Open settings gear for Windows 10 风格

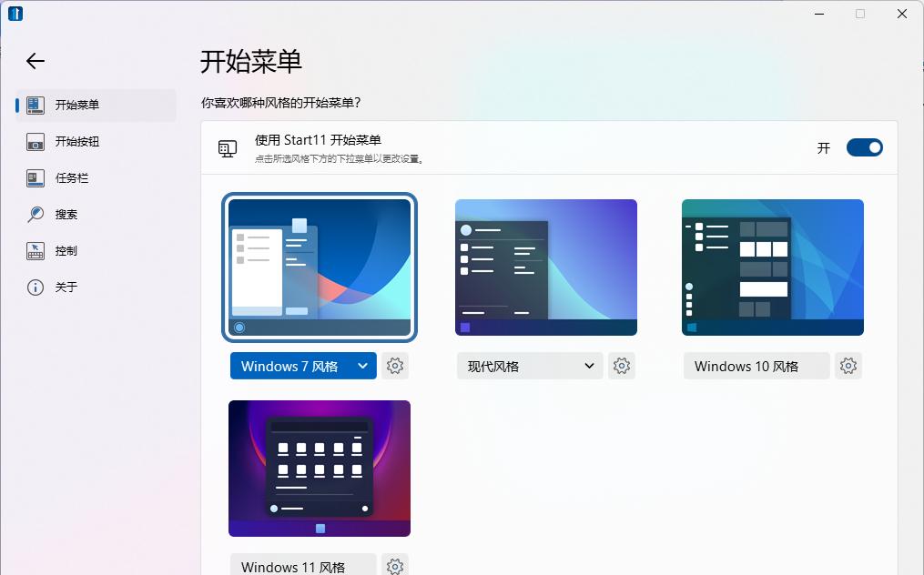(x=848, y=366)
